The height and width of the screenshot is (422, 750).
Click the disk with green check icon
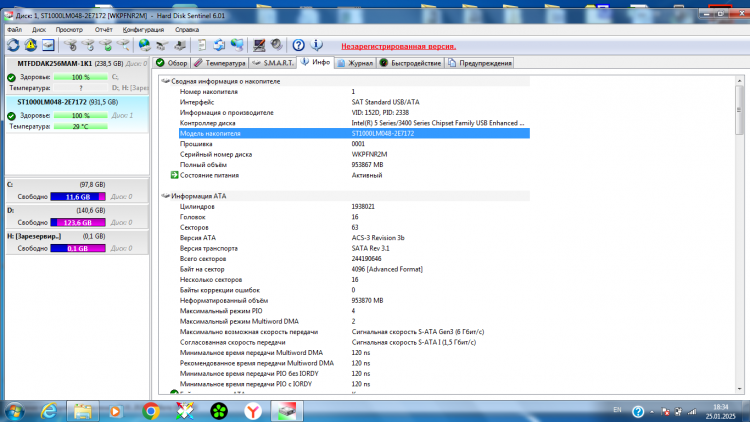click(106, 45)
